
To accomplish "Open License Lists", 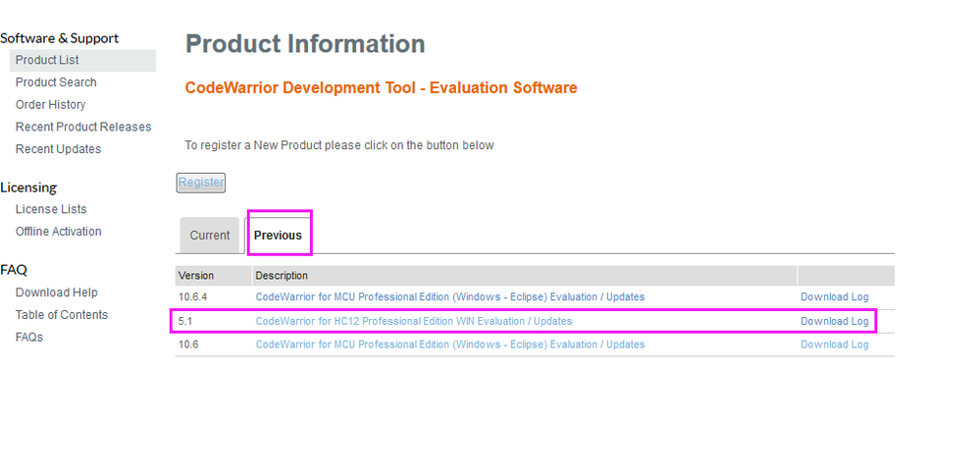I will coord(51,210).
